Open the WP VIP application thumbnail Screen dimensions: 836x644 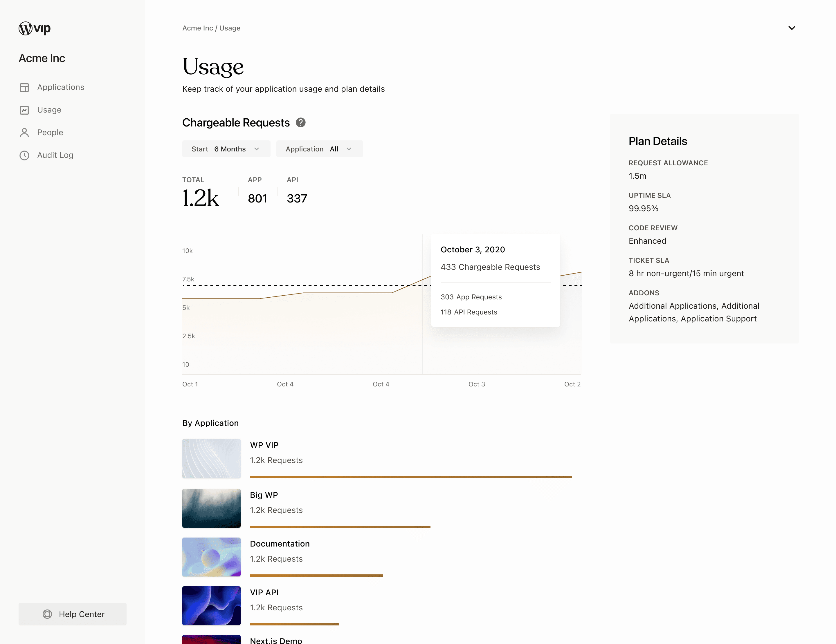point(211,459)
